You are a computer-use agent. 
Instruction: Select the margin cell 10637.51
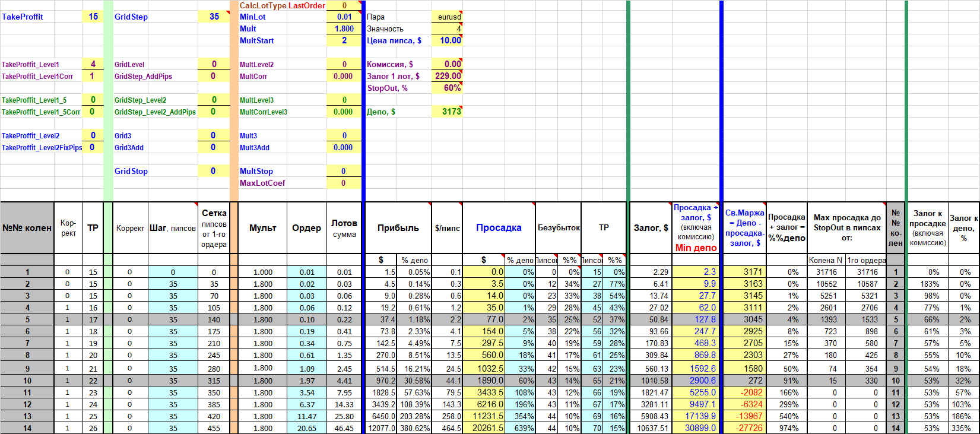(x=651, y=428)
